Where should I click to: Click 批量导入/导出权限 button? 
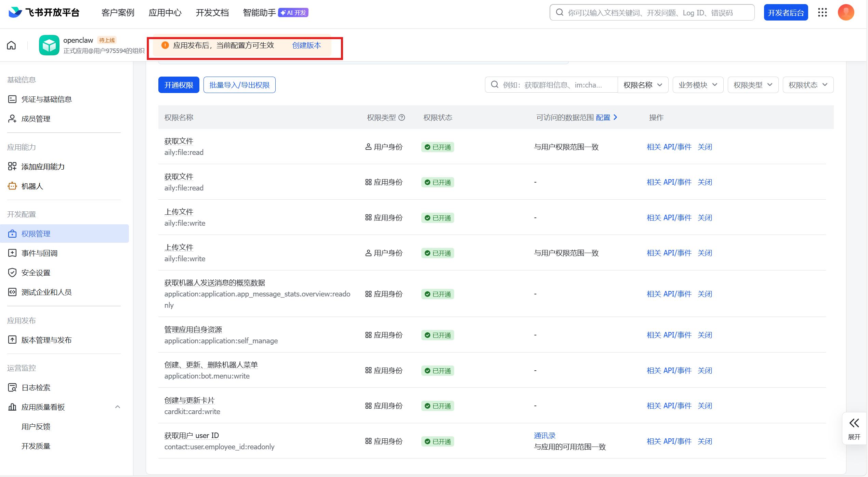[239, 85]
